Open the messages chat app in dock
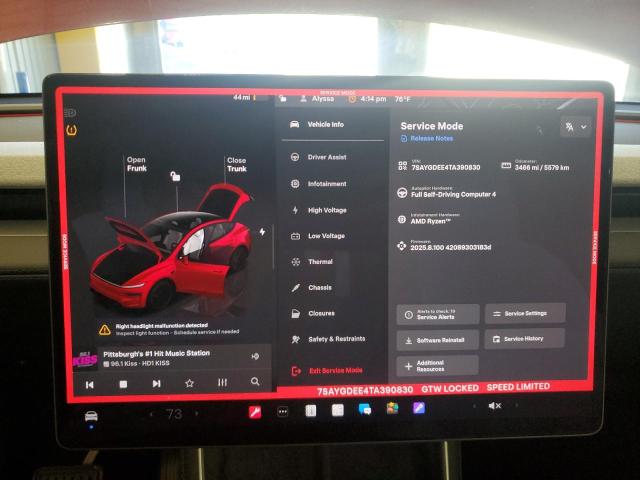 [x=364, y=409]
